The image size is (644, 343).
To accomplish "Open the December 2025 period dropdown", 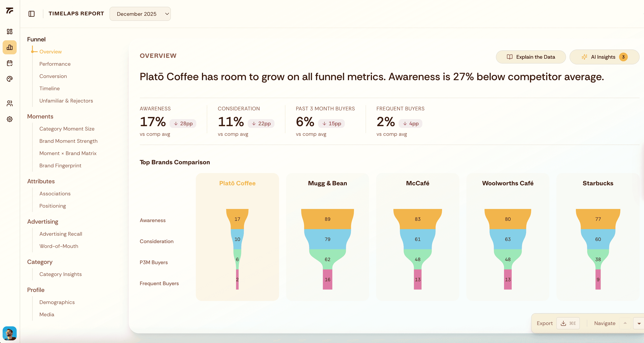I will tap(140, 14).
